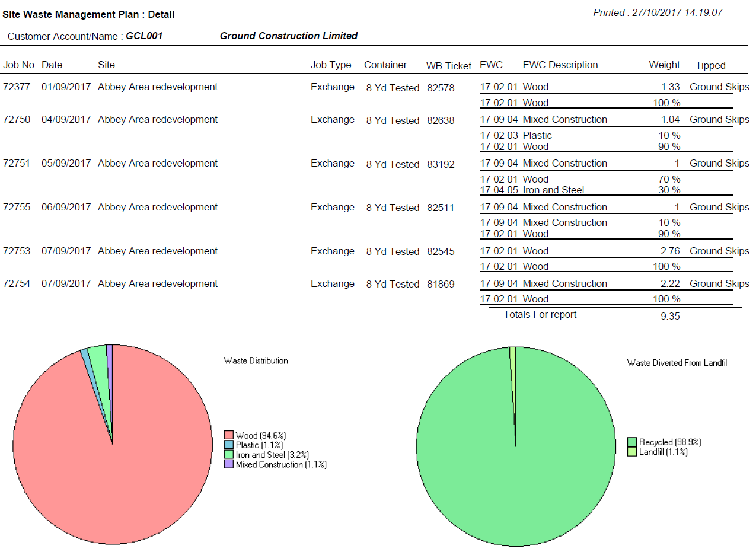Image resolution: width=756 pixels, height=552 pixels.
Task: Select the WB Ticket column header
Action: pos(448,66)
